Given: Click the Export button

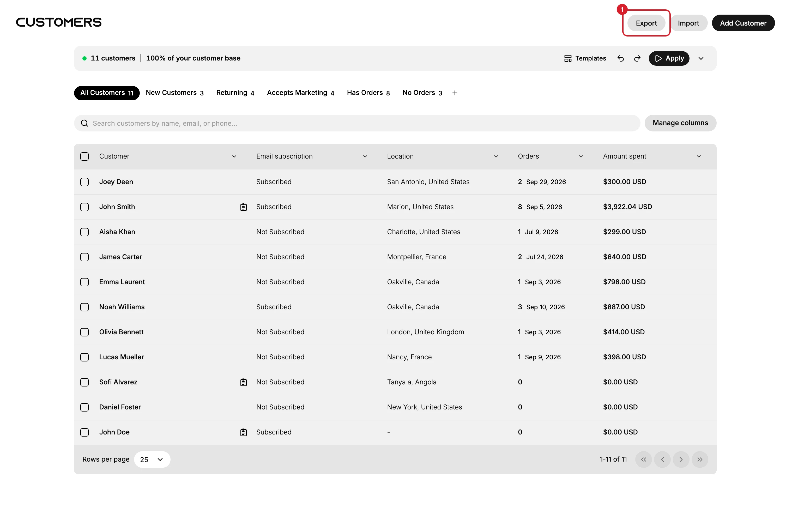Looking at the screenshot, I should click(646, 23).
